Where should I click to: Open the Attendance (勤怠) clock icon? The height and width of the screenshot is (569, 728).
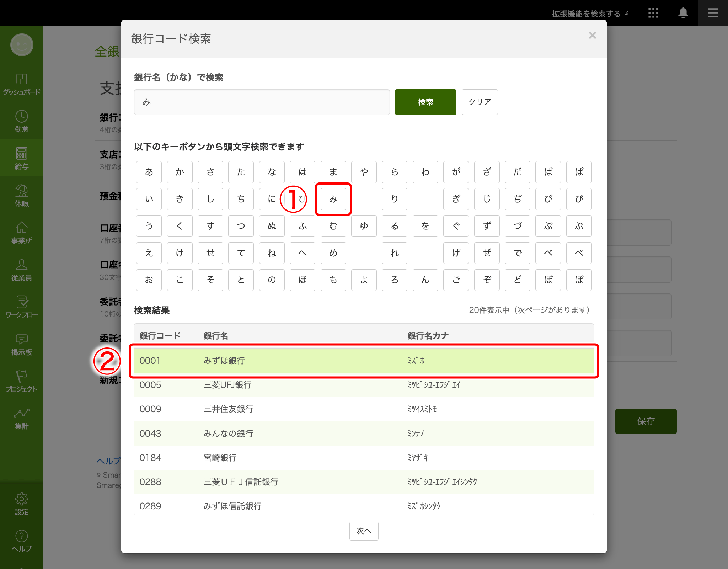[x=22, y=121]
